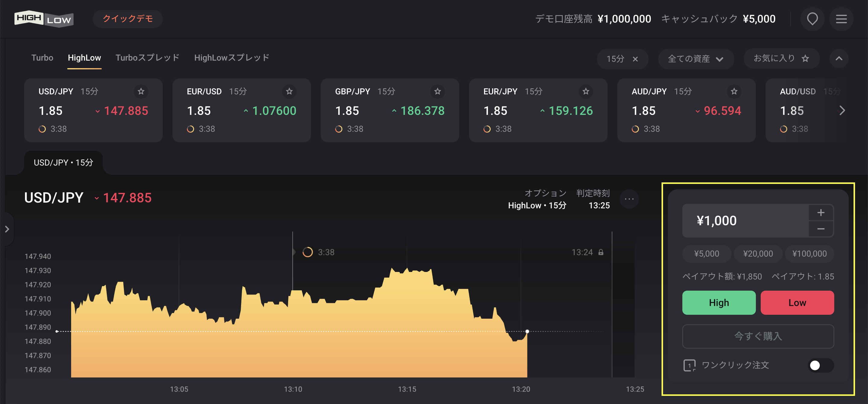The image size is (868, 404).
Task: Open the AUD/JPY 15分 asset card
Action: 686,110
